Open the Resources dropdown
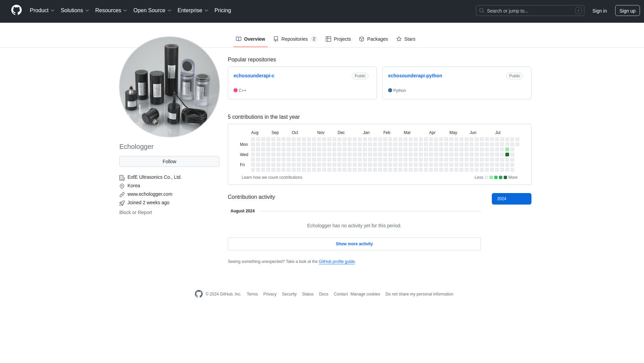The image size is (644, 363). point(111,11)
